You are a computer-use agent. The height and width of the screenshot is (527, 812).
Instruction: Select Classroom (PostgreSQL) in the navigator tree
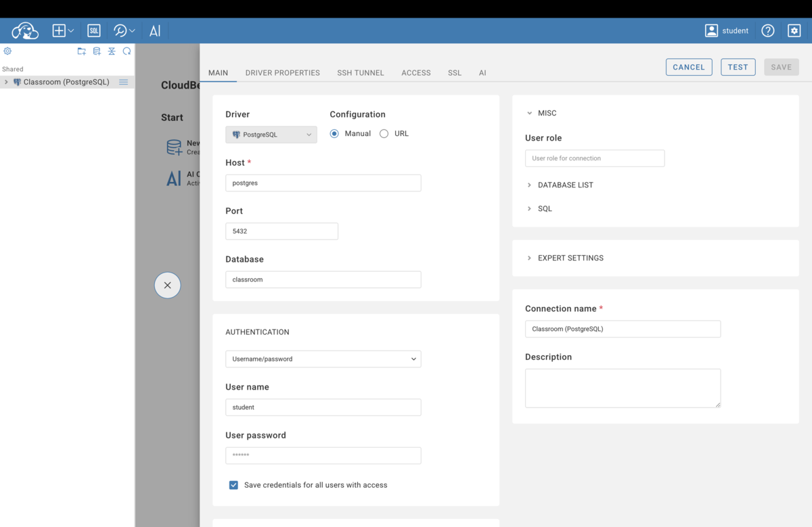[66, 82]
